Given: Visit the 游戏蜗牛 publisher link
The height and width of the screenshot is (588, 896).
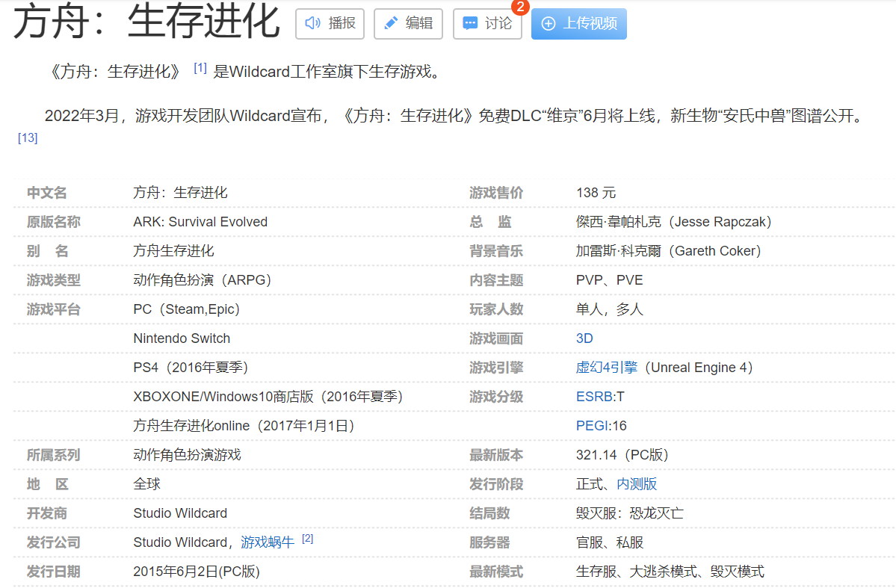Looking at the screenshot, I should point(267,542).
